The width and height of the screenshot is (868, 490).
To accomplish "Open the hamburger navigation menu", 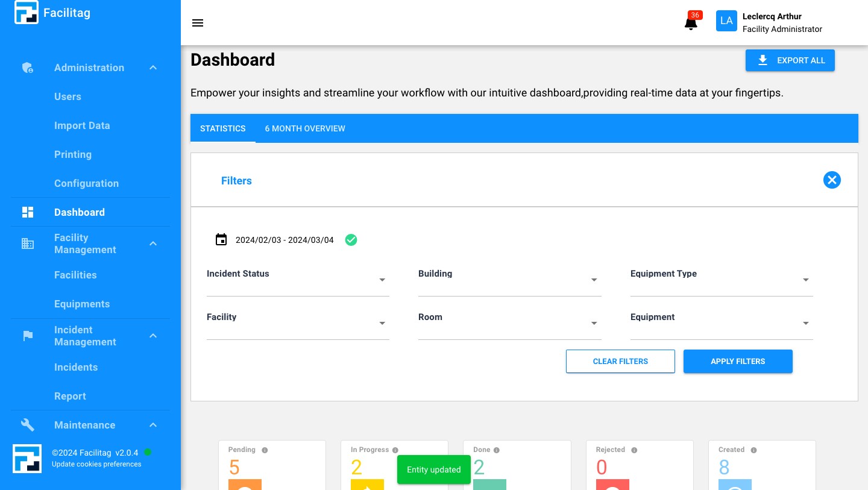I will 198,23.
